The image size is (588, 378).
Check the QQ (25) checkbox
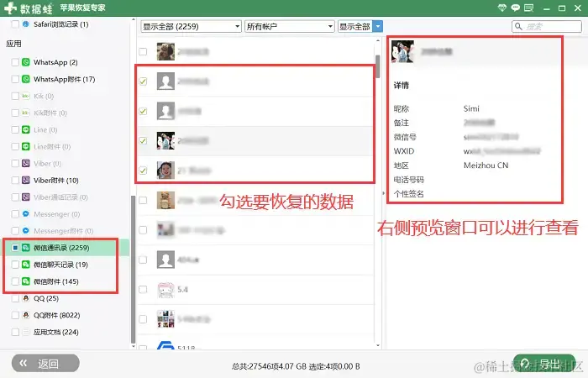15,298
